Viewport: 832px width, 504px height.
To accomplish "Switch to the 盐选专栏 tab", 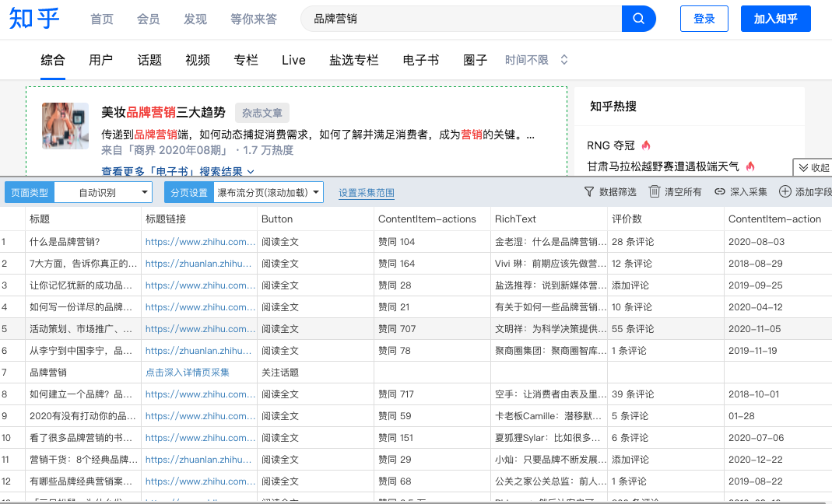I will coord(353,60).
